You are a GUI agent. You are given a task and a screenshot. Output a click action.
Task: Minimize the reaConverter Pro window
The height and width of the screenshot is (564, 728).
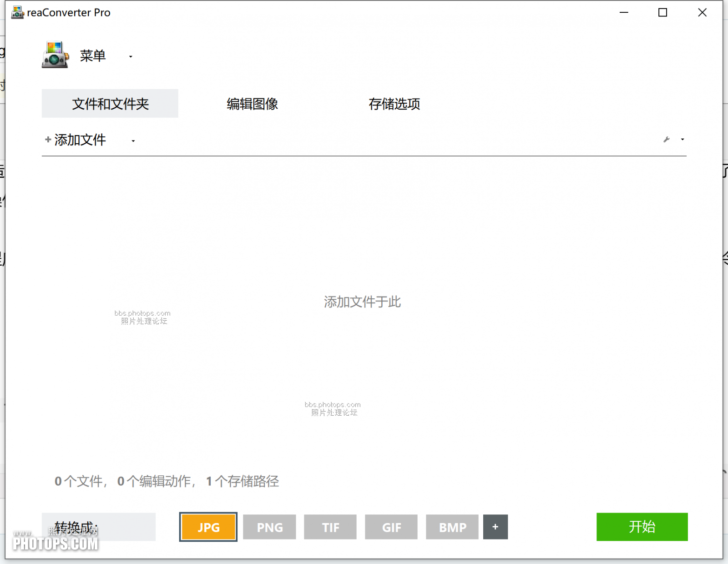tap(624, 13)
